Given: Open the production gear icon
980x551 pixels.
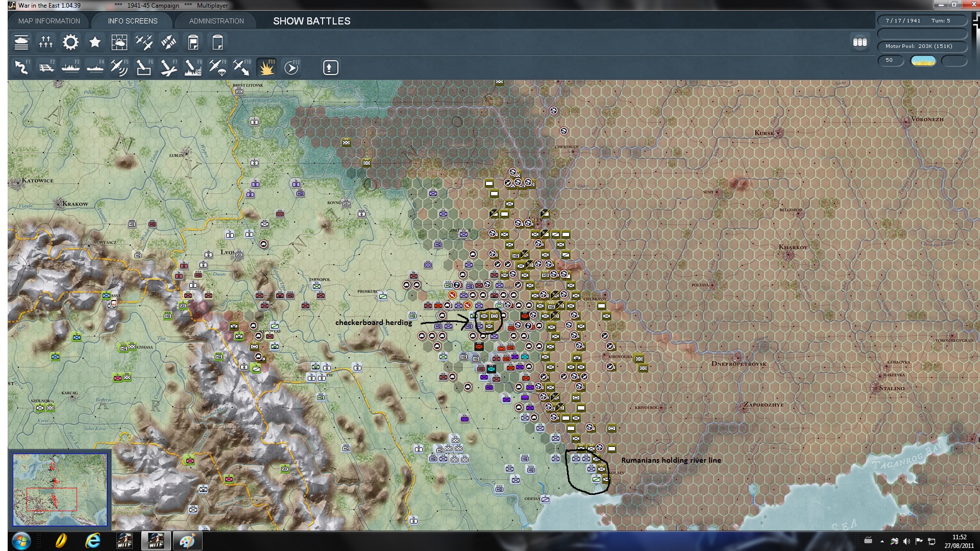Looking at the screenshot, I should point(70,42).
